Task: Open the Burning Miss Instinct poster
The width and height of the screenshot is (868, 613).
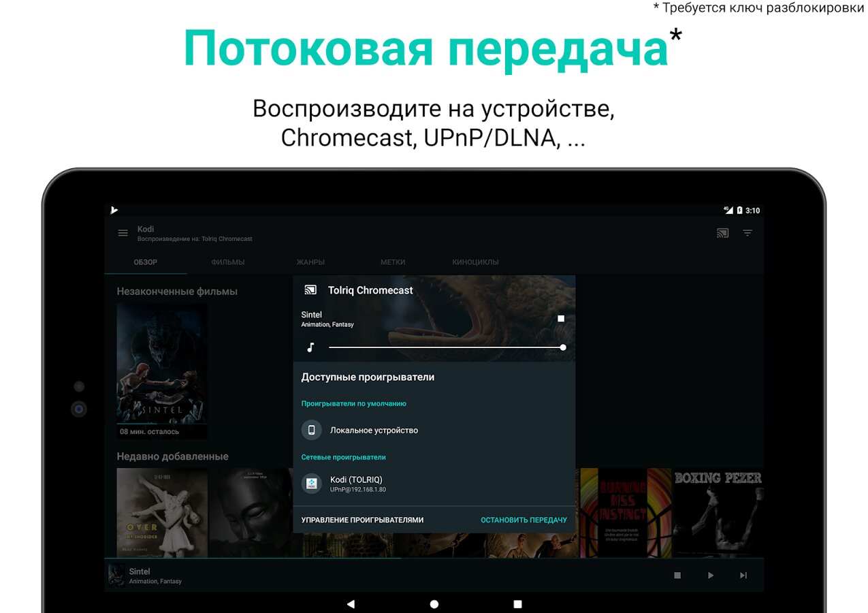Action: [626, 512]
